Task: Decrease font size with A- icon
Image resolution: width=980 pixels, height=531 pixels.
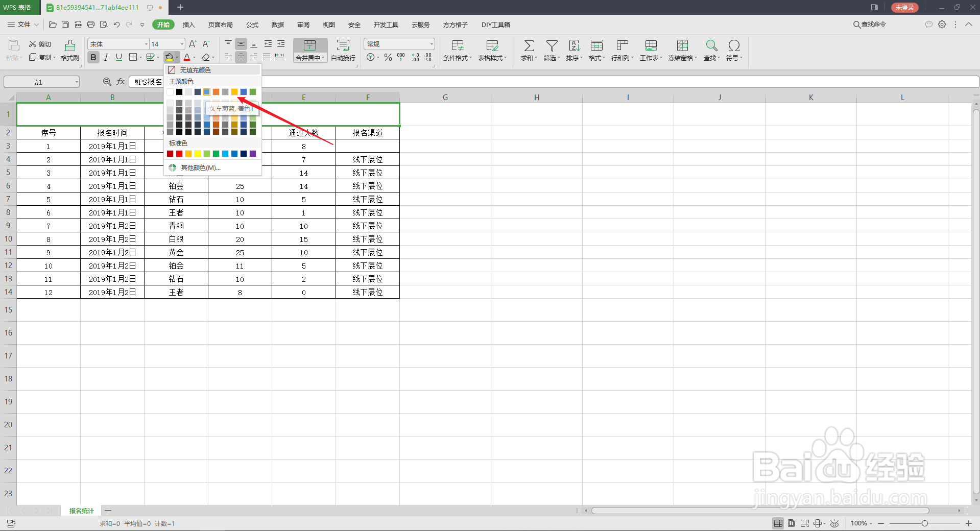Action: 206,44
